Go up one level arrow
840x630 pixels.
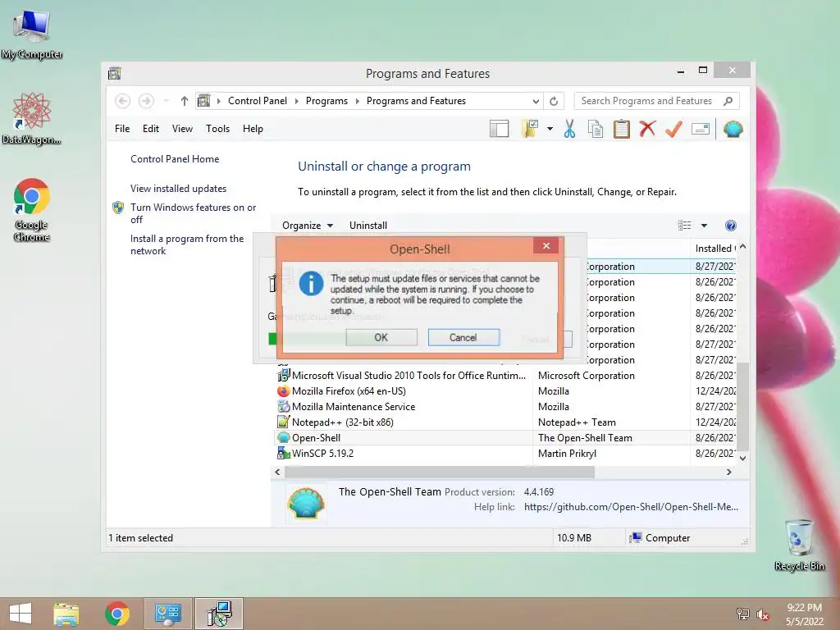pos(185,101)
